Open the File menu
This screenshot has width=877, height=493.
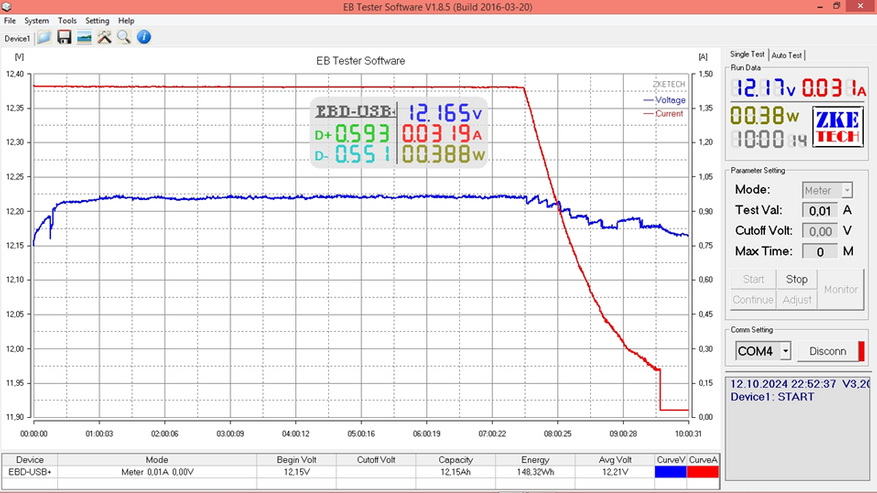[x=10, y=21]
